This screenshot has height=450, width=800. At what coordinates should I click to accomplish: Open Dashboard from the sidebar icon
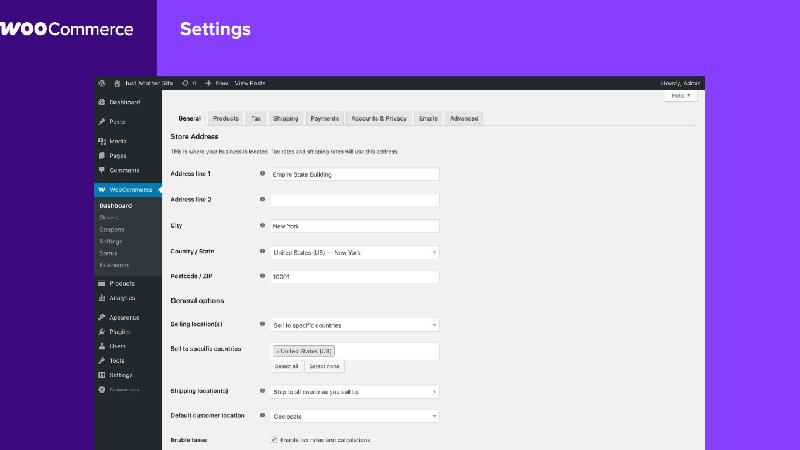[102, 102]
